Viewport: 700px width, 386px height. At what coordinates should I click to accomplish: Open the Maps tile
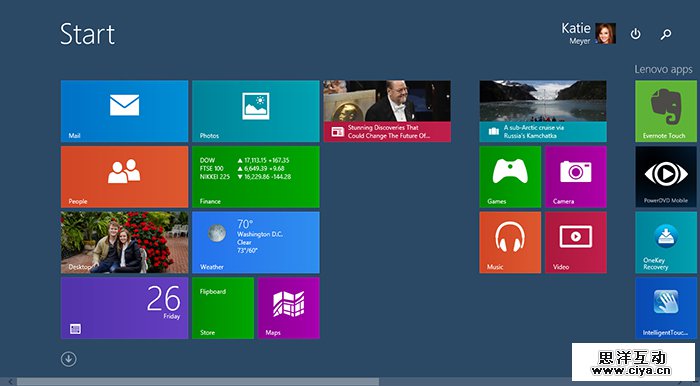pyautogui.click(x=288, y=308)
